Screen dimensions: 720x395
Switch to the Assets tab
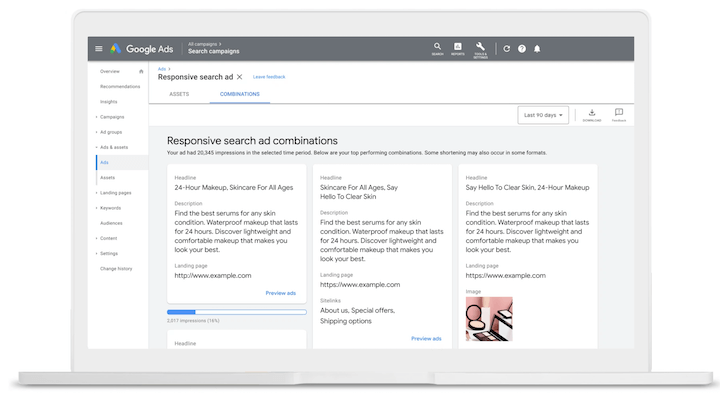pyautogui.click(x=179, y=94)
